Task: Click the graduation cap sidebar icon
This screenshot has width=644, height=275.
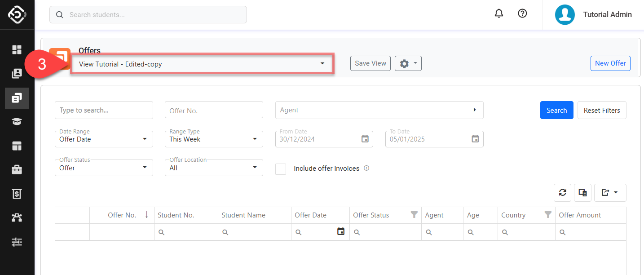Action: point(17,122)
